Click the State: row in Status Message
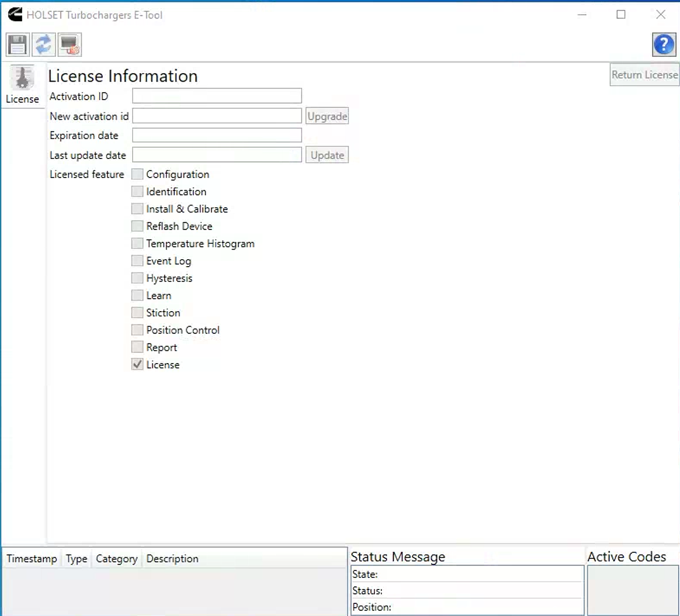The height and width of the screenshot is (616, 680). (x=467, y=574)
